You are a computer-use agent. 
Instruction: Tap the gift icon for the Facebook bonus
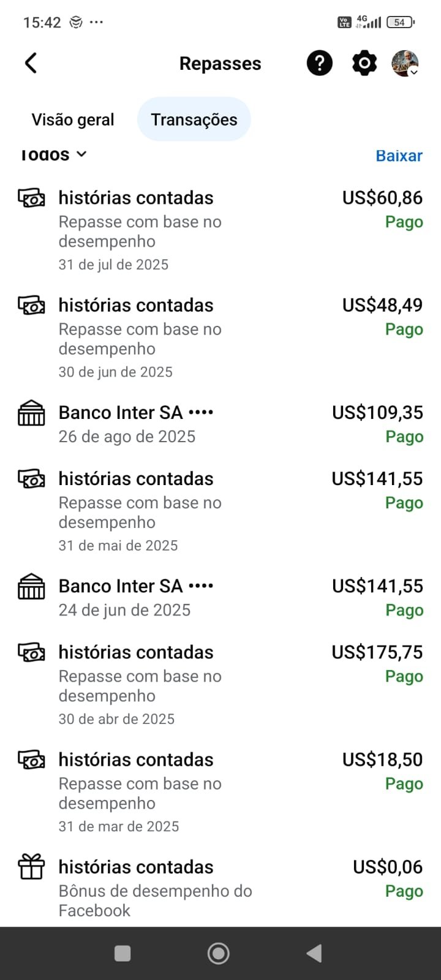pos(31,867)
